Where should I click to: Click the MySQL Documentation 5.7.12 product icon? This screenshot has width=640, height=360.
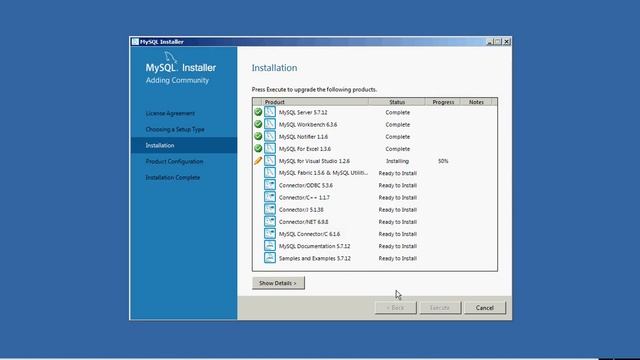pos(270,246)
